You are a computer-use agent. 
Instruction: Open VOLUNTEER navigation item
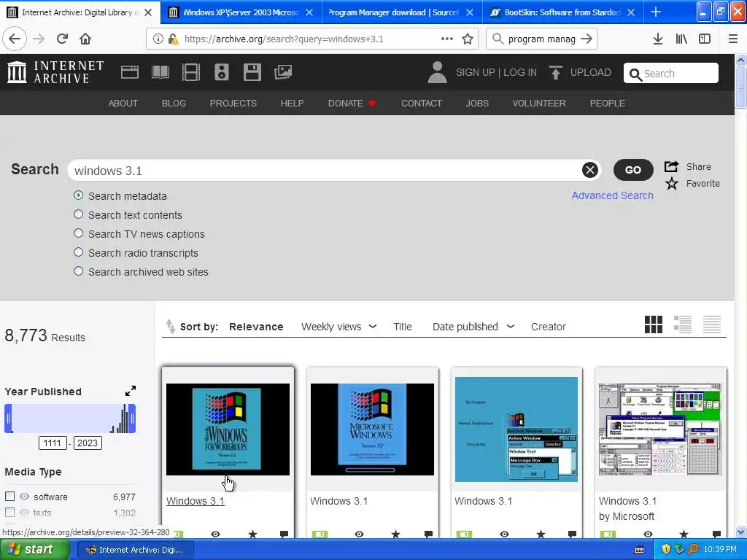pos(539,104)
